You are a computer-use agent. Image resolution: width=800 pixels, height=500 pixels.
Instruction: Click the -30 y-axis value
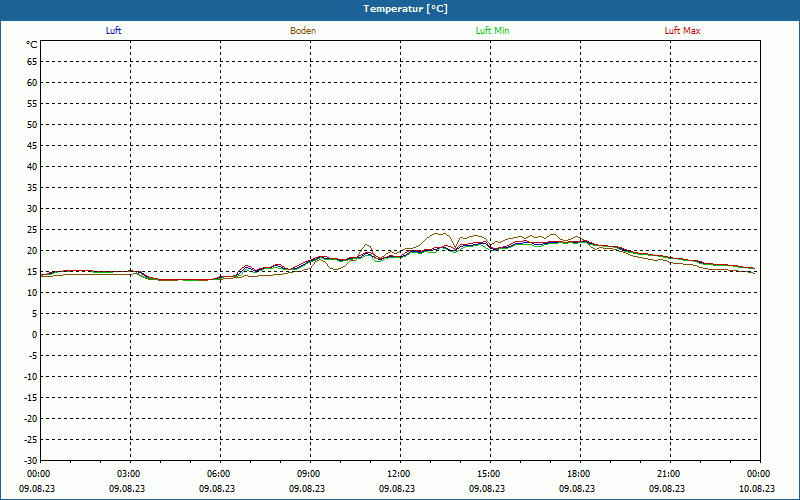(31, 461)
